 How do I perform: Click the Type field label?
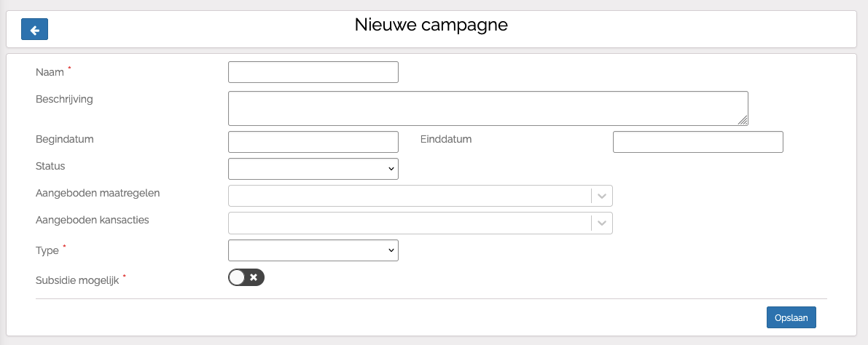coord(47,250)
